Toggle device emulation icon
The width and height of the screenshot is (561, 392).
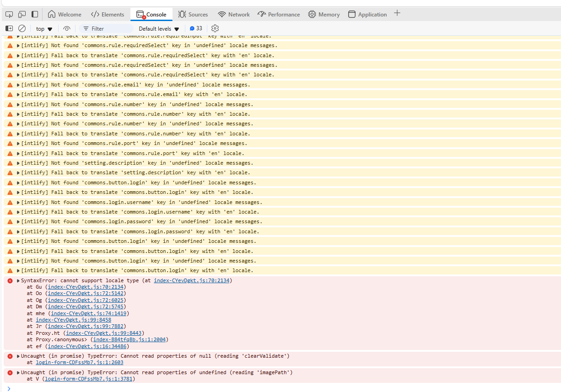click(22, 14)
